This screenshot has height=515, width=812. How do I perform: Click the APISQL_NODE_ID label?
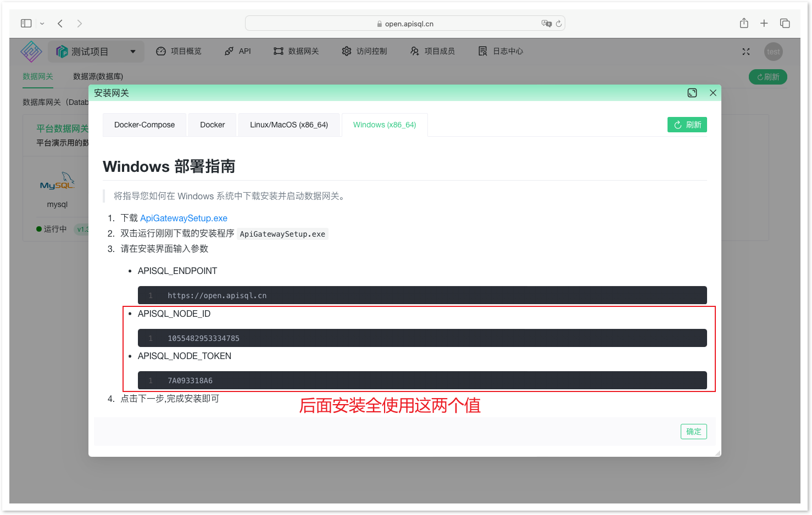pos(174,314)
